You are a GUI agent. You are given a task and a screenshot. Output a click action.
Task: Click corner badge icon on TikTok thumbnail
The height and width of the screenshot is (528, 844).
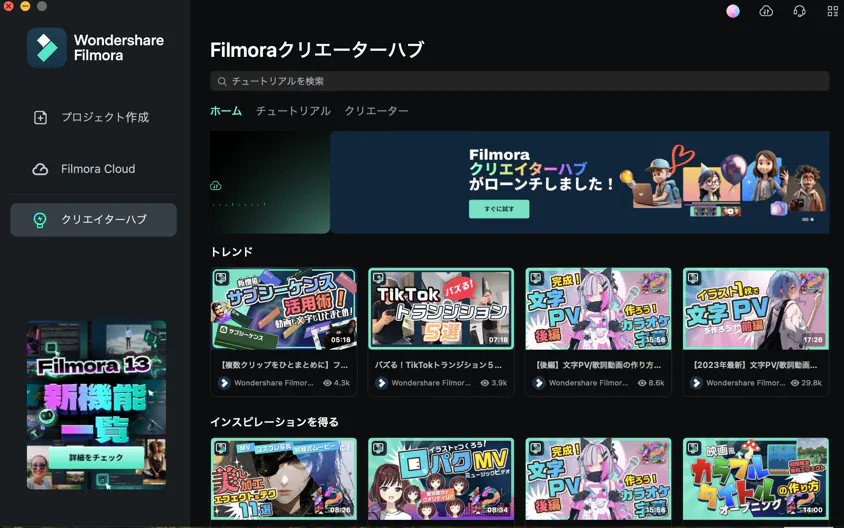(x=378, y=278)
